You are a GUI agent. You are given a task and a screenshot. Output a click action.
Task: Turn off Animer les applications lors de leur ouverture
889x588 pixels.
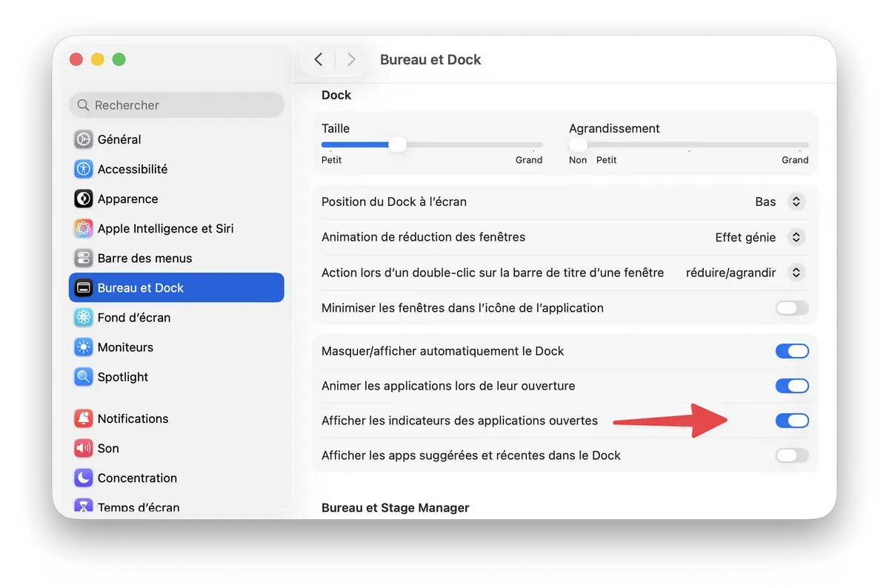pyautogui.click(x=792, y=385)
